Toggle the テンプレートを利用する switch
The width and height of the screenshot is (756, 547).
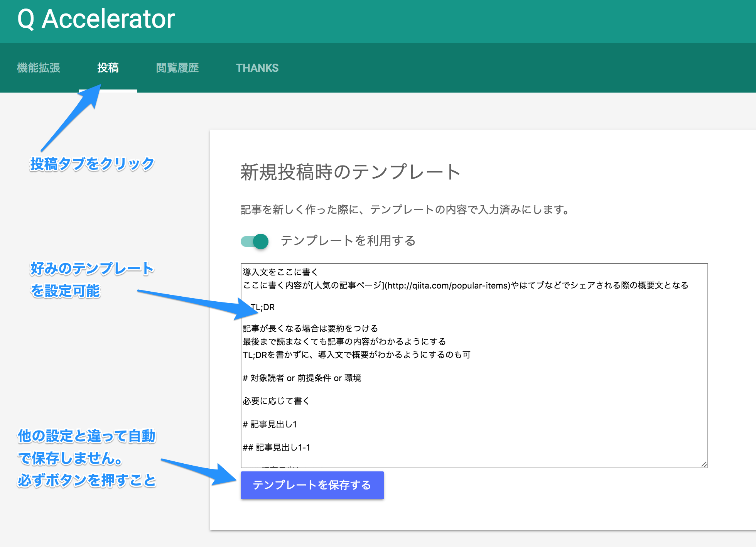[255, 241]
